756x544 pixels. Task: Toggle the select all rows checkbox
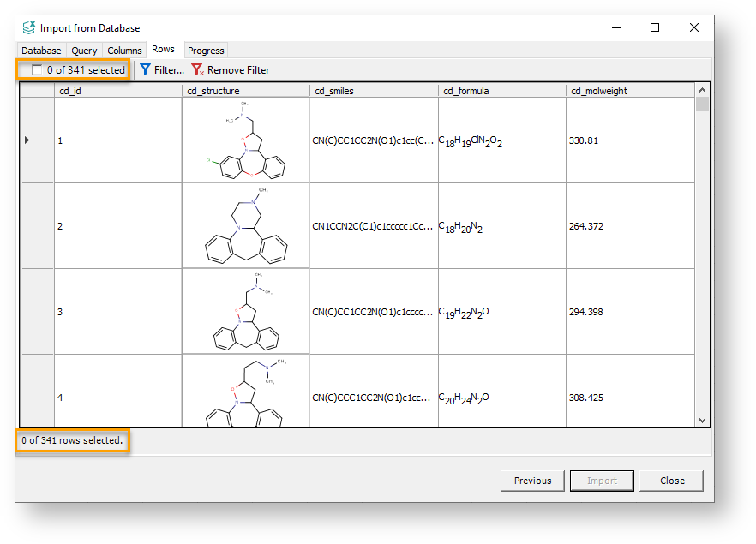(x=37, y=70)
